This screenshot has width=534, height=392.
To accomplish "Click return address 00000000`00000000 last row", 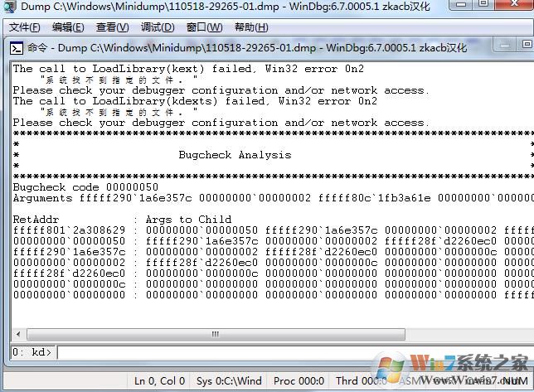I will [69, 295].
